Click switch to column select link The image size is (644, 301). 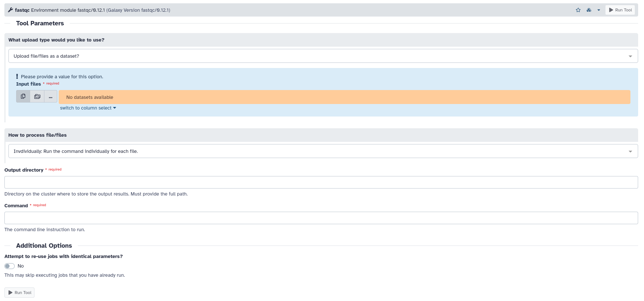click(88, 108)
